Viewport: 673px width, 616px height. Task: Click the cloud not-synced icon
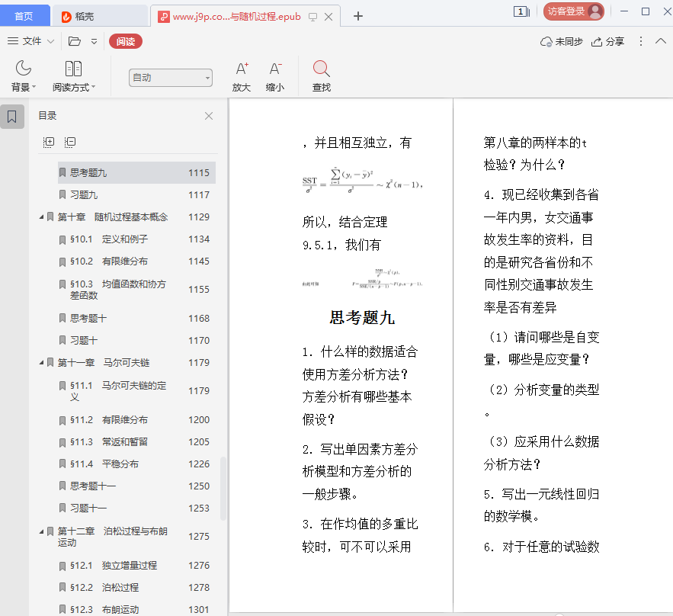pos(546,42)
